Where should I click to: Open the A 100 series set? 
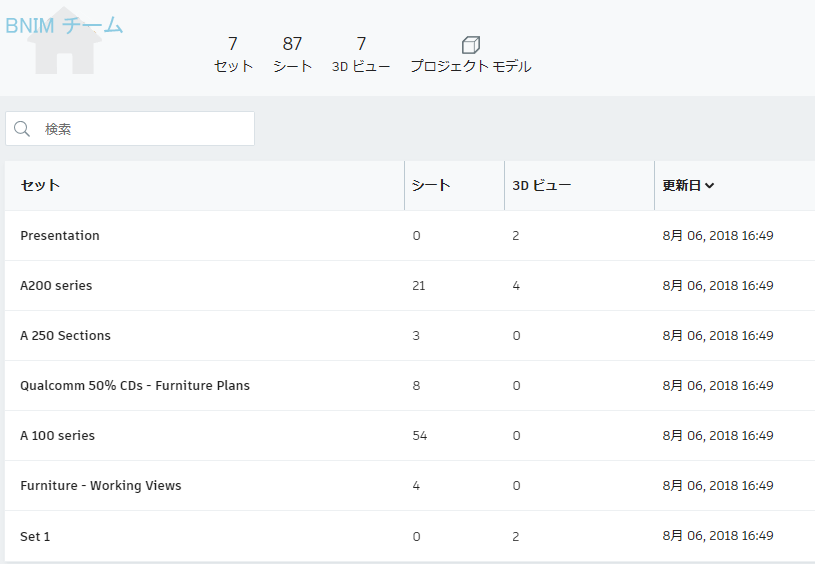pos(57,436)
